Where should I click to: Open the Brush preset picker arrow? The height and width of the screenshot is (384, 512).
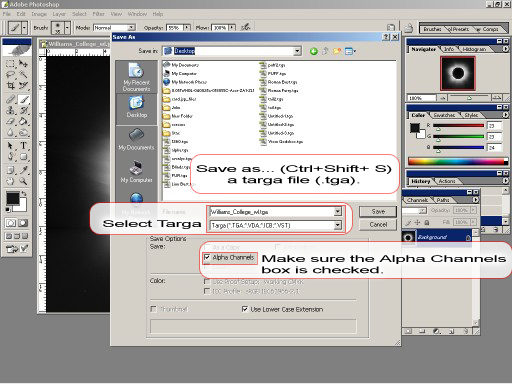pyautogui.click(x=67, y=28)
